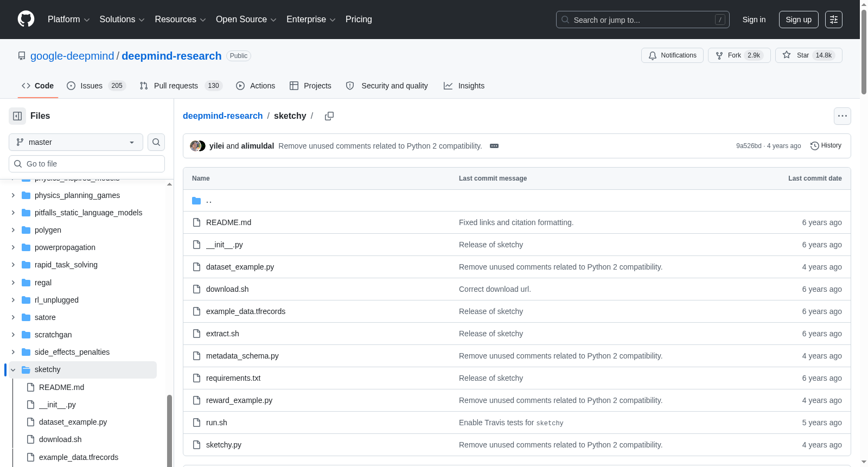Expand the scratchgan folder chevron
This screenshot has height=467, width=868.
[x=13, y=335]
